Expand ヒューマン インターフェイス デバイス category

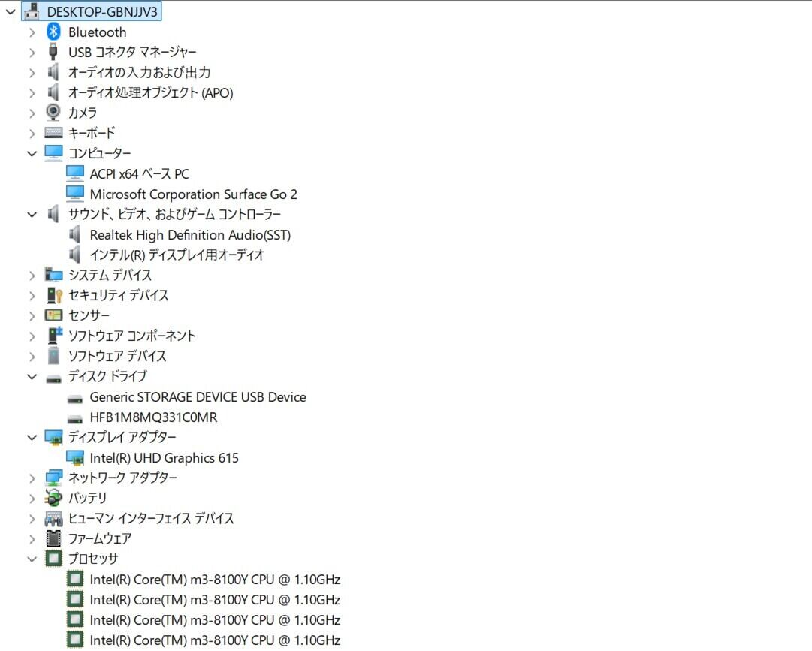point(32,519)
